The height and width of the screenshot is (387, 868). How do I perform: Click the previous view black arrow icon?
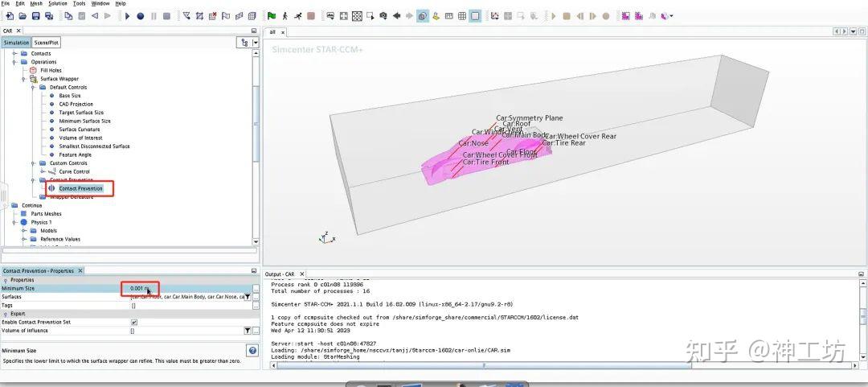click(396, 16)
